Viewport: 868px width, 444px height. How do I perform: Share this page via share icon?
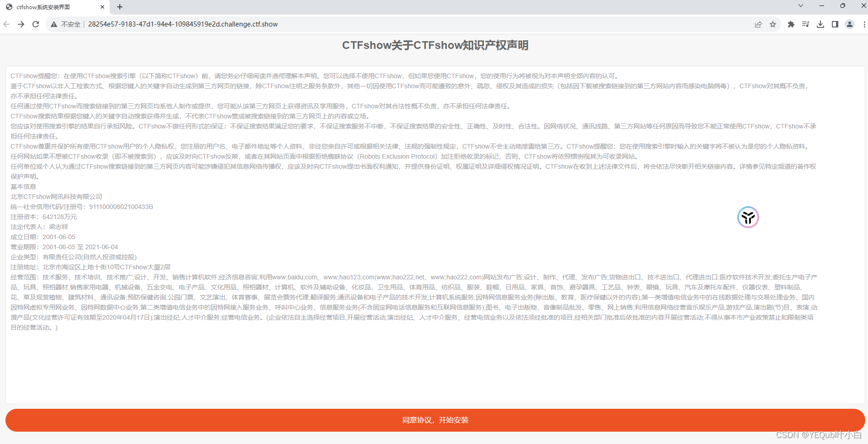(758, 24)
